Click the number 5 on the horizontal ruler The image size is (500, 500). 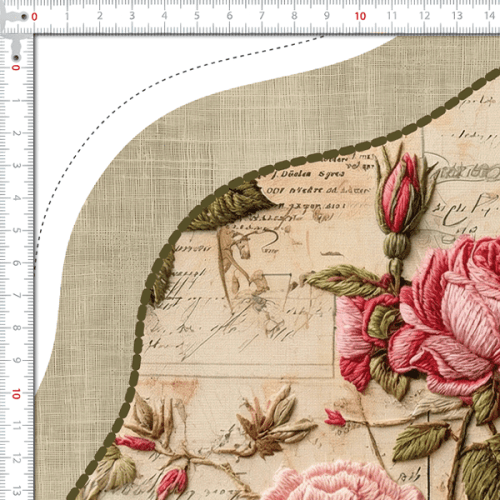point(197,16)
